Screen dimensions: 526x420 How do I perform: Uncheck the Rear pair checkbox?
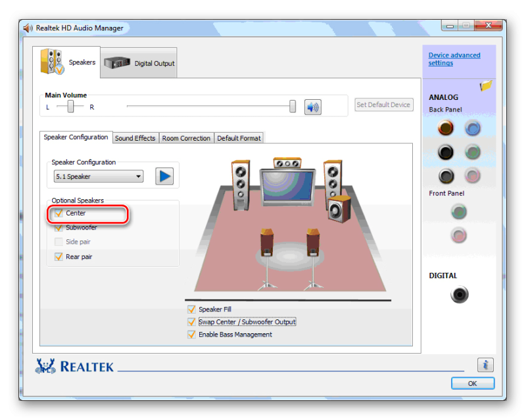[59, 256]
